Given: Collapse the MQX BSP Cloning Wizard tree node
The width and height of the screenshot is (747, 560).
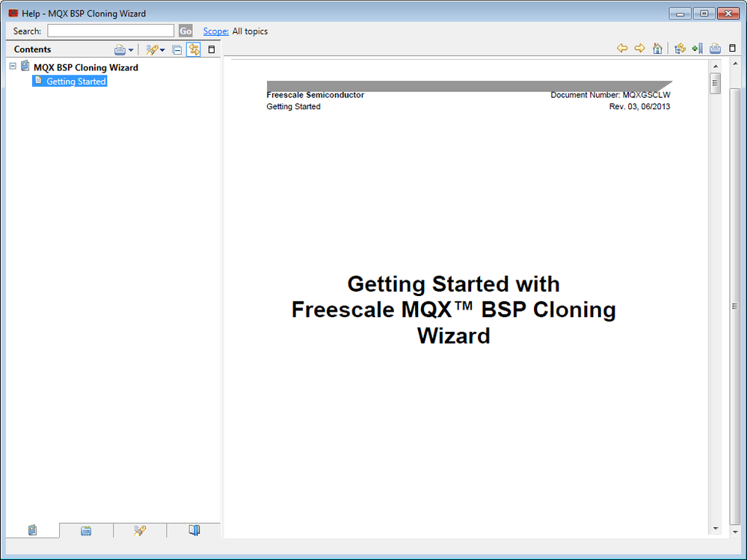Looking at the screenshot, I should (x=13, y=67).
